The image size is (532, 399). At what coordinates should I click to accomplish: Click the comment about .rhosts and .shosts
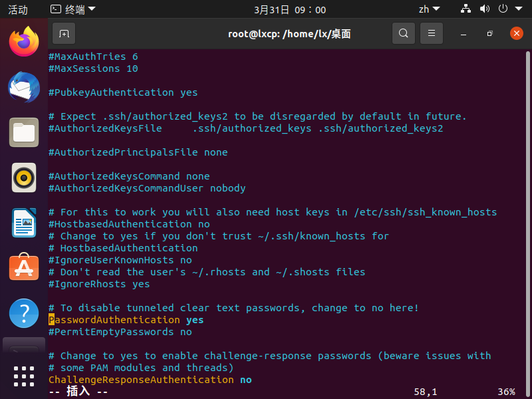click(207, 272)
